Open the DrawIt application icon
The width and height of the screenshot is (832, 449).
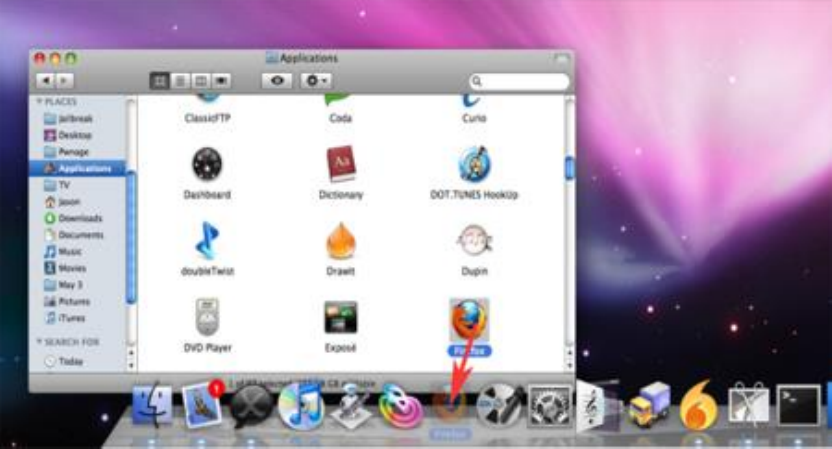pos(340,240)
